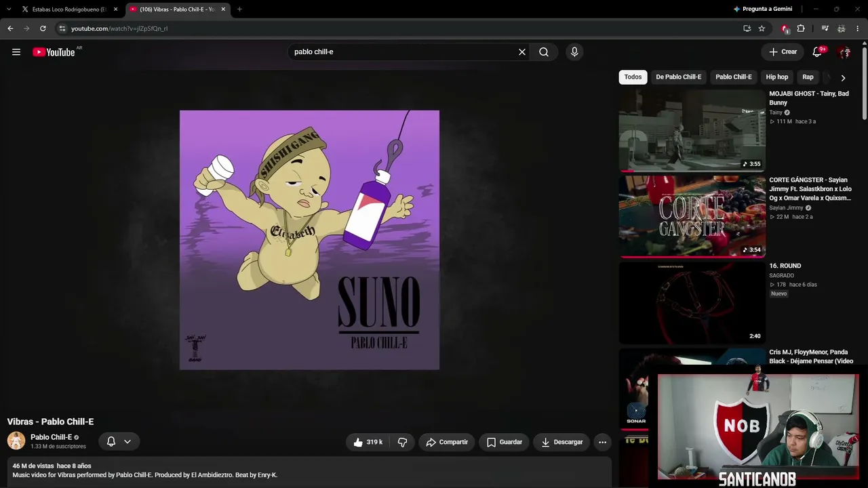Open the Tainy channel name
868x488 pixels.
[x=776, y=113]
